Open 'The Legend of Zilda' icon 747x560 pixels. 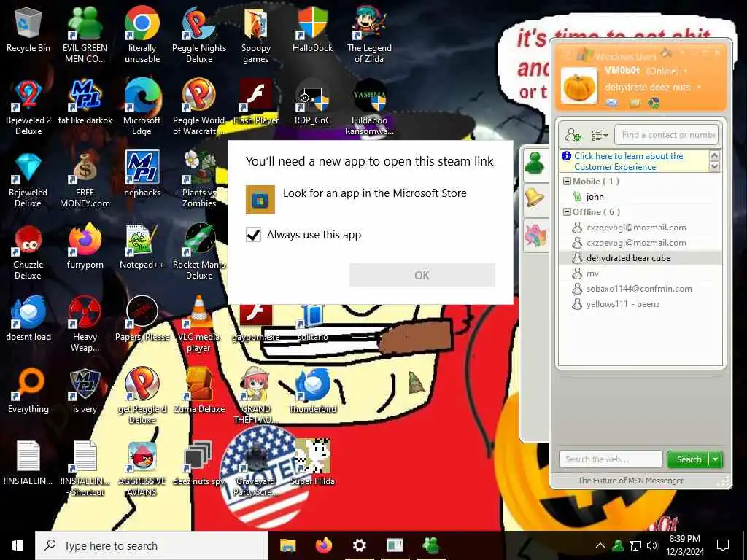point(369,35)
